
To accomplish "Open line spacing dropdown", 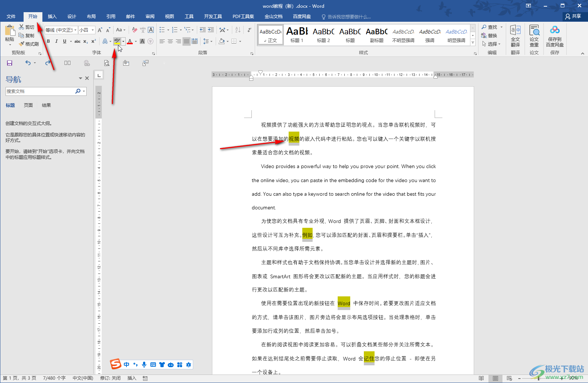I will 208,41.
